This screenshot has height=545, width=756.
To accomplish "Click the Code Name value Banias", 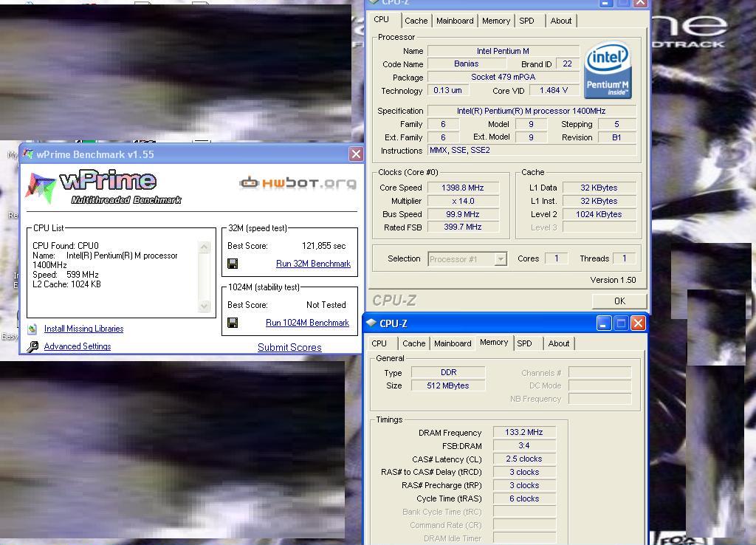I will 467,64.
